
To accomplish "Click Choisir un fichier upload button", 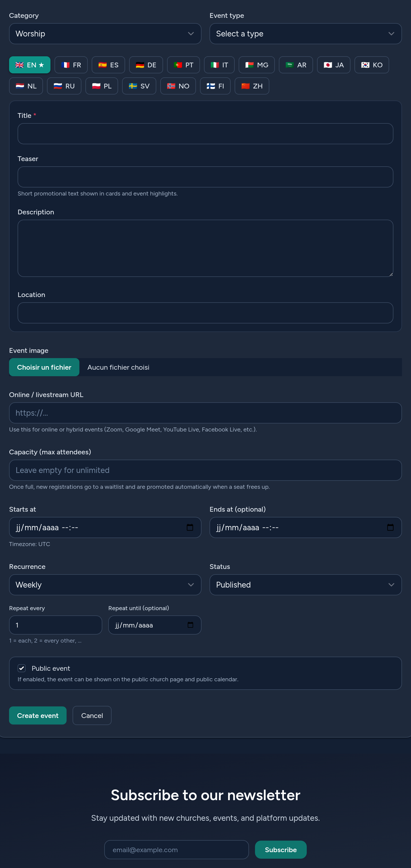I will coord(44,367).
